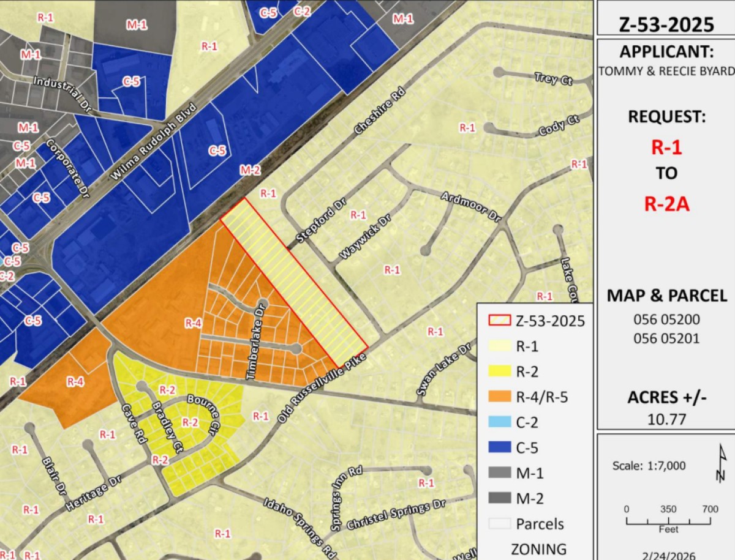735x560 pixels.
Task: Select the 10.77 acreage value
Action: pos(666,419)
